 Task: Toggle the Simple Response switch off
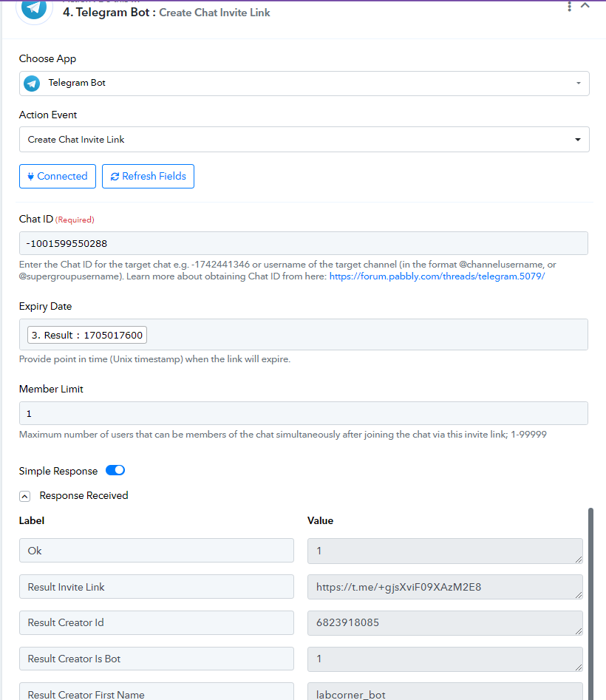tap(115, 470)
